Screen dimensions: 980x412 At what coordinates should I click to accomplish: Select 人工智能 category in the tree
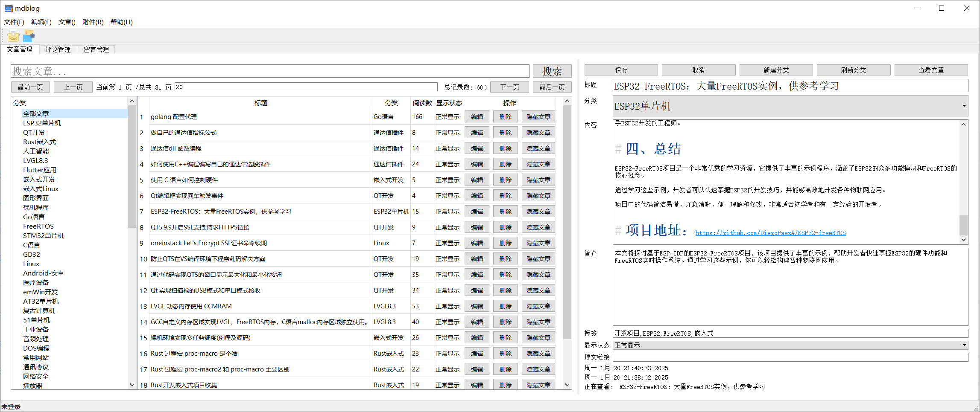coord(36,151)
